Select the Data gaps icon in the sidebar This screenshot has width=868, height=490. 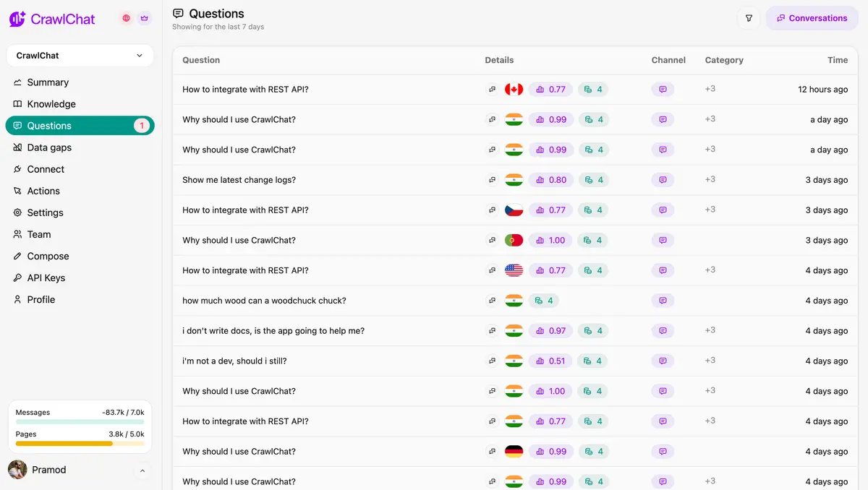(17, 147)
